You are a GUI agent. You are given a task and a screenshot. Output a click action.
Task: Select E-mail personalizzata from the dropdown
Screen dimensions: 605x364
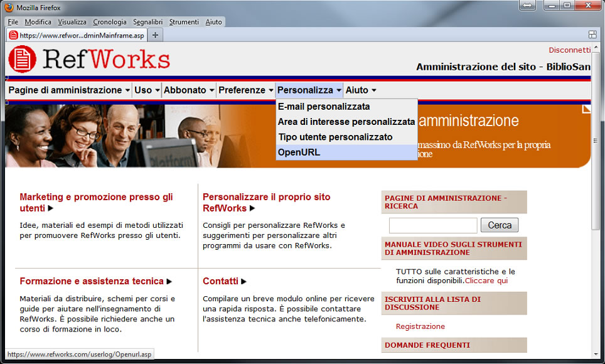click(x=346, y=107)
